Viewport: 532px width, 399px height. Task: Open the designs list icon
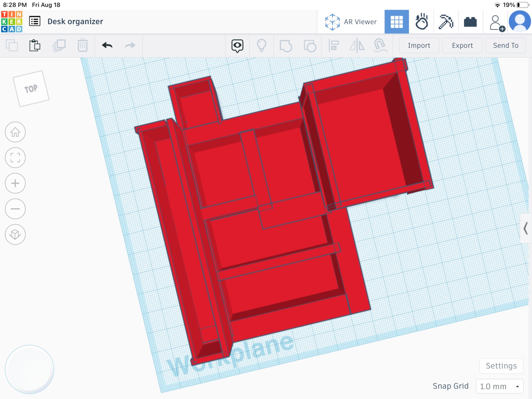(35, 21)
